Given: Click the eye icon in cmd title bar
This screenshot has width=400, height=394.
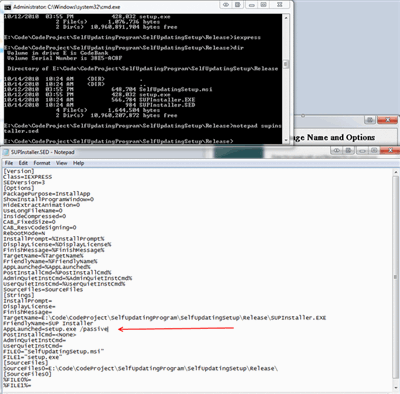Looking at the screenshot, I should point(226,5).
